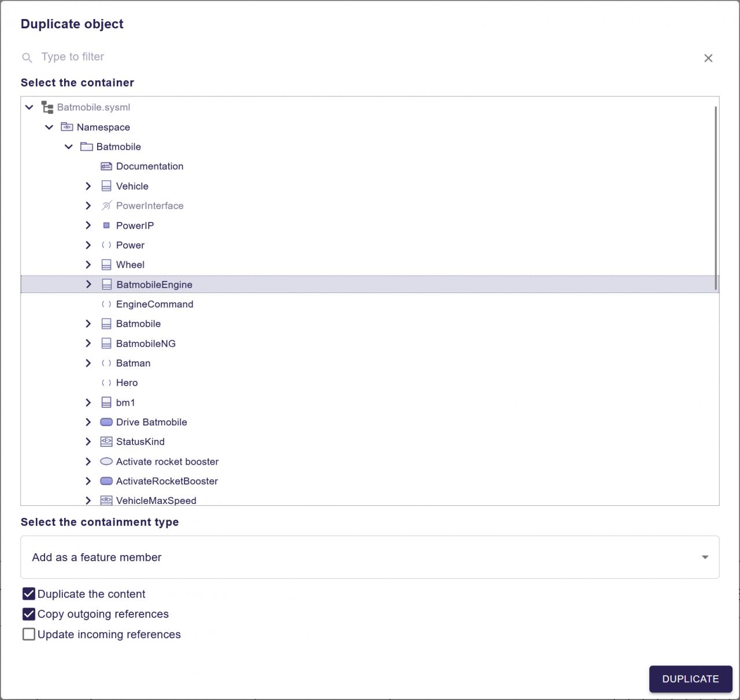Screen dimensions: 740x700
Task: Click the Batmobile package folder icon
Action: [x=87, y=147]
